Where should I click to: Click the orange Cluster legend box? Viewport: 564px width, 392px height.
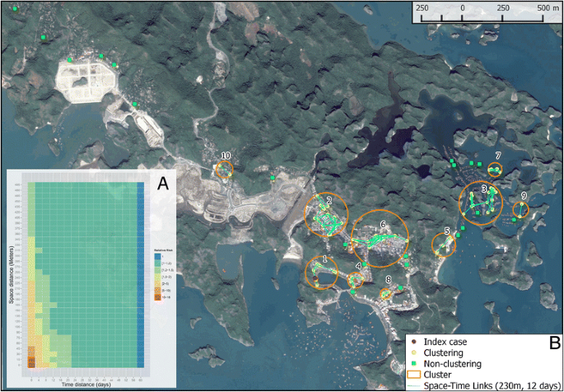click(413, 375)
